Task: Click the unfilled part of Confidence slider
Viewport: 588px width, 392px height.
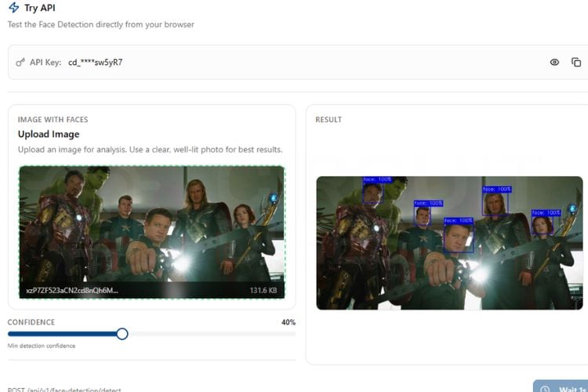Action: (x=212, y=334)
